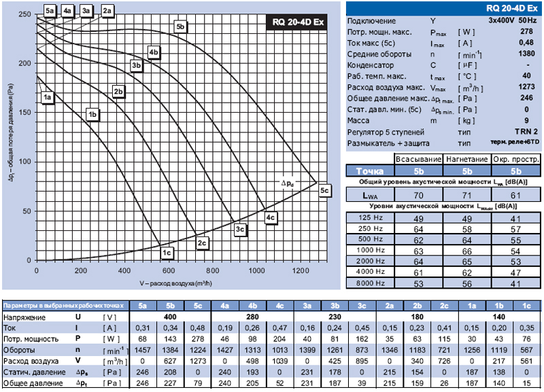Click the RQ 20-4D Ex title inside the chart

tap(300, 21)
